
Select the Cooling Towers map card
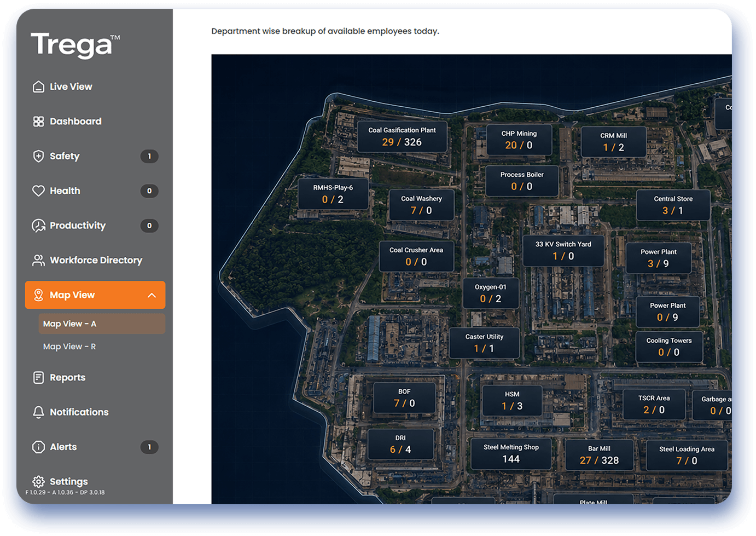coord(669,347)
